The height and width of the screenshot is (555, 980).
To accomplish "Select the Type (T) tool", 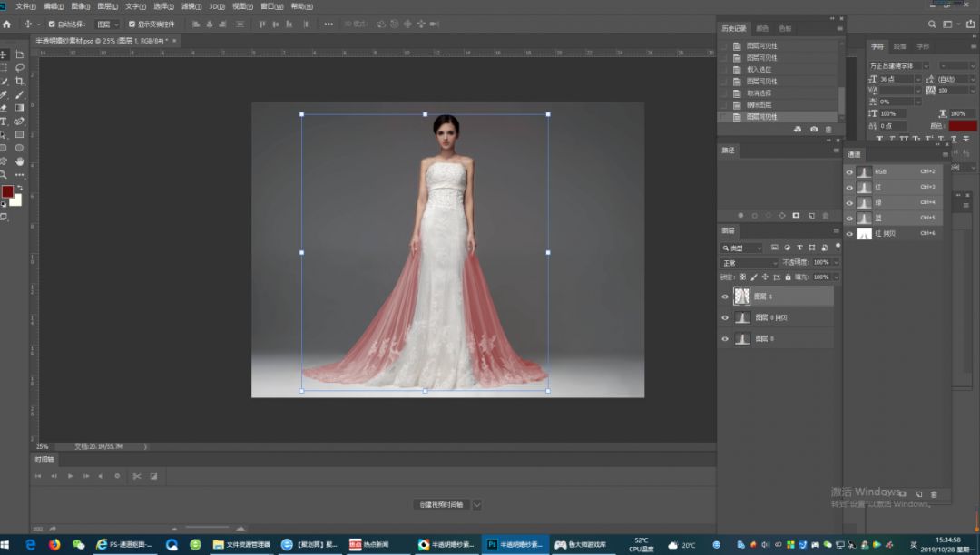I will [x=4, y=122].
